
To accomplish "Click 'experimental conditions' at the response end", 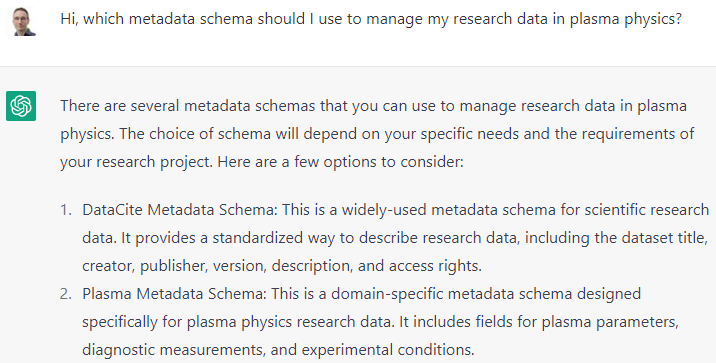I will [388, 350].
